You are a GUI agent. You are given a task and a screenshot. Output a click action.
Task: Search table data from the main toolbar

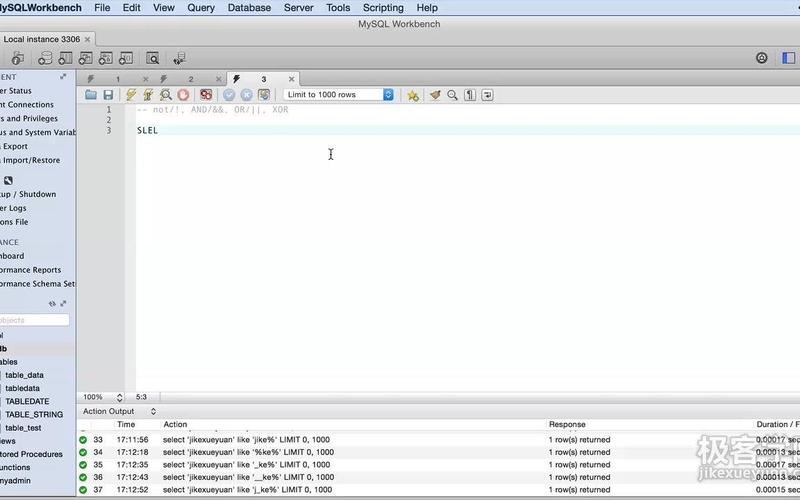[x=153, y=58]
